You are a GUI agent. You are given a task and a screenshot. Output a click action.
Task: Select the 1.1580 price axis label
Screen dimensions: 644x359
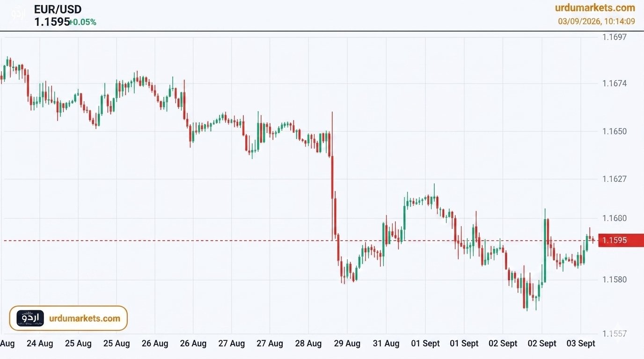click(x=615, y=280)
